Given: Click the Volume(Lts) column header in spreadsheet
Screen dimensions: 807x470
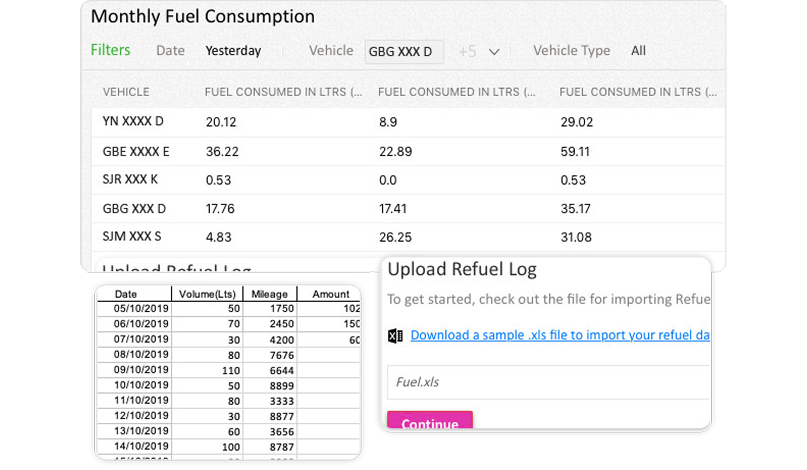Looking at the screenshot, I should pyautogui.click(x=207, y=294).
